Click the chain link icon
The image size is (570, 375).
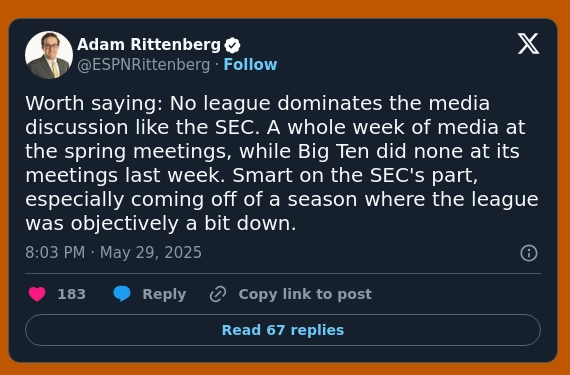[218, 294]
